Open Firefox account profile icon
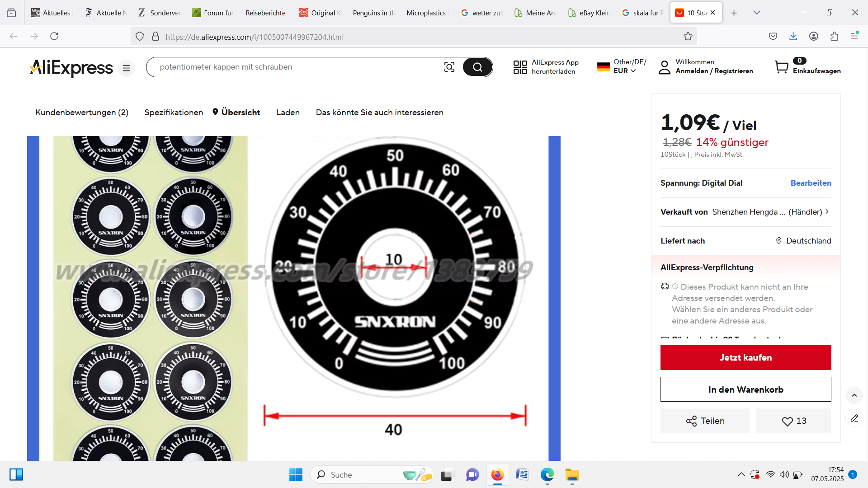 point(813,36)
